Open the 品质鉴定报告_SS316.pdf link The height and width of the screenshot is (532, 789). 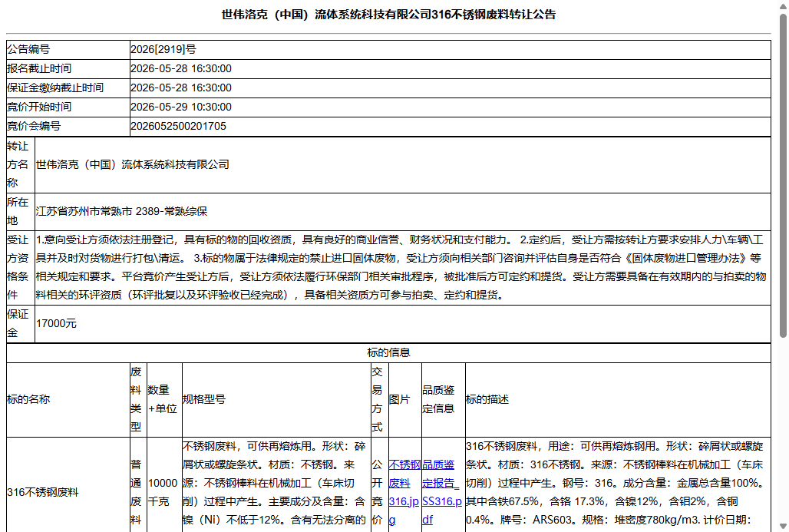[442, 492]
